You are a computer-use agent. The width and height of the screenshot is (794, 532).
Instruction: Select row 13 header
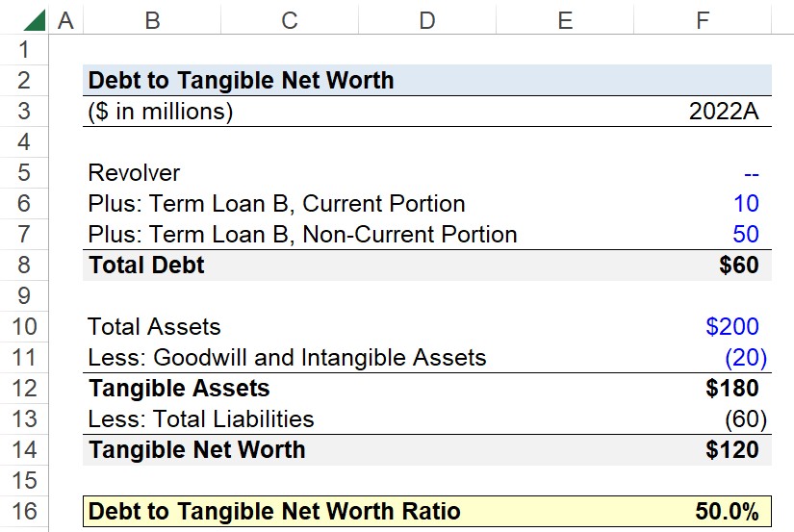coord(24,419)
